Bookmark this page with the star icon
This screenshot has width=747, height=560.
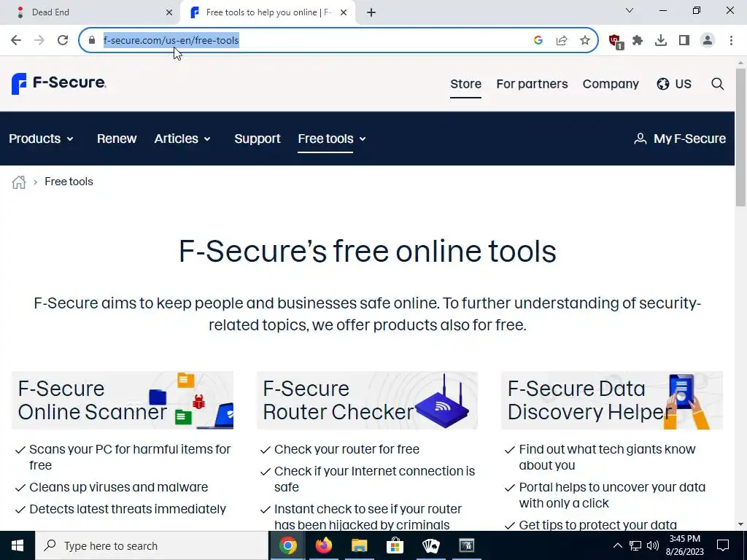pos(585,40)
